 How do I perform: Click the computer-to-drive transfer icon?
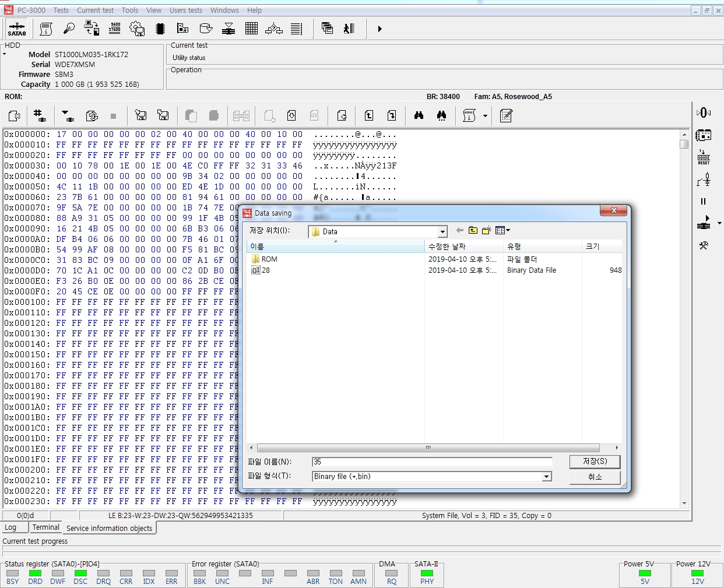92,29
